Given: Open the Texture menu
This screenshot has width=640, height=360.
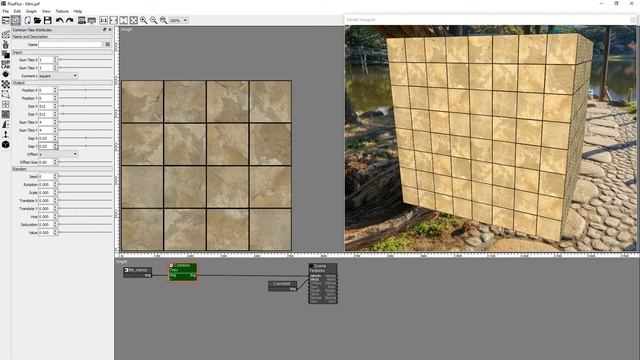Looking at the screenshot, I should 62,11.
